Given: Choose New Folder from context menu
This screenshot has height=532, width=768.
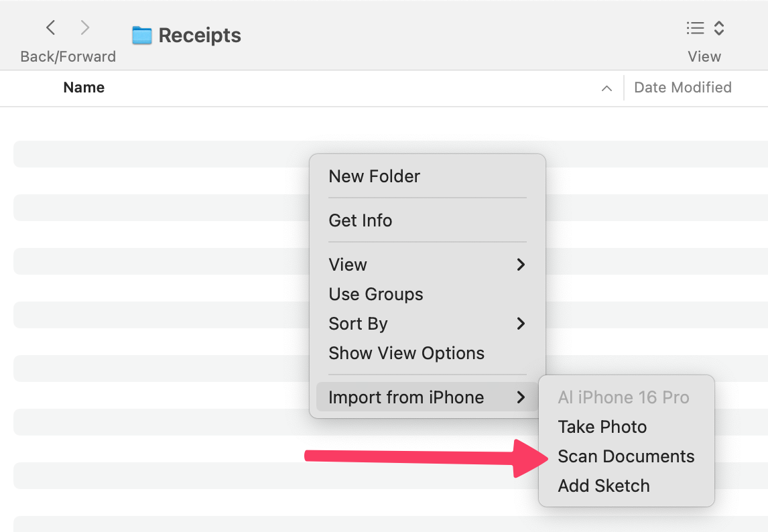Looking at the screenshot, I should click(374, 176).
